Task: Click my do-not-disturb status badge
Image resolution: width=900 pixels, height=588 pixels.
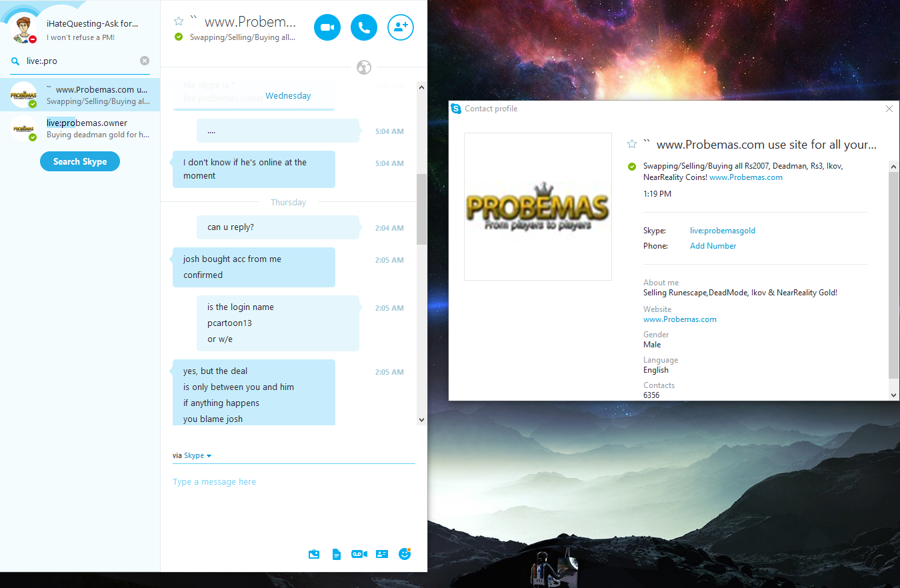Action: (x=33, y=39)
